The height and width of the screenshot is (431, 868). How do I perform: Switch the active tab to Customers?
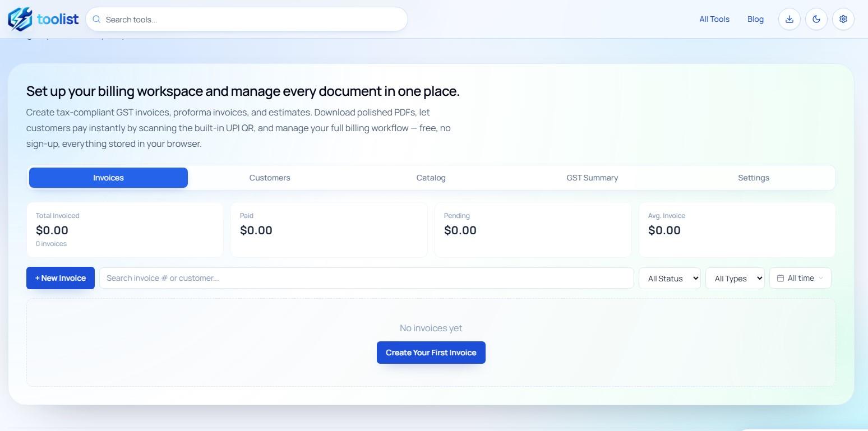pos(270,178)
